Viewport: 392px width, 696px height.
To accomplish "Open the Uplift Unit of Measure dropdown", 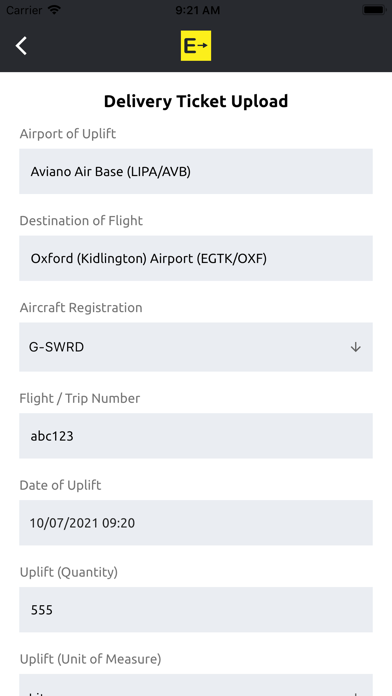I will pyautogui.click(x=196, y=685).
